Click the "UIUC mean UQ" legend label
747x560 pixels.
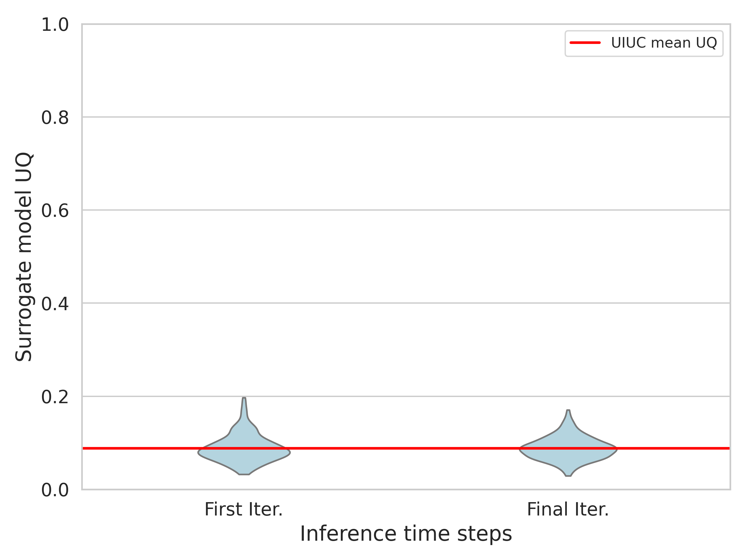coord(664,43)
